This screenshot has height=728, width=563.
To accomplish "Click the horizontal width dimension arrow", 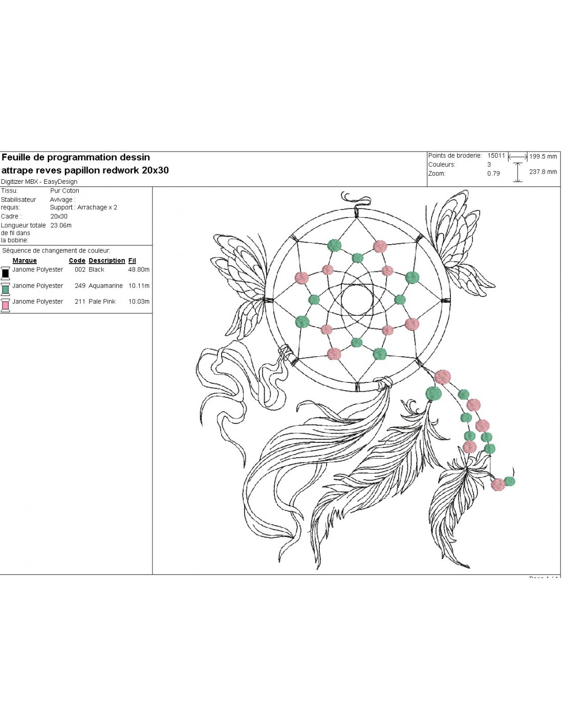I will coord(517,157).
